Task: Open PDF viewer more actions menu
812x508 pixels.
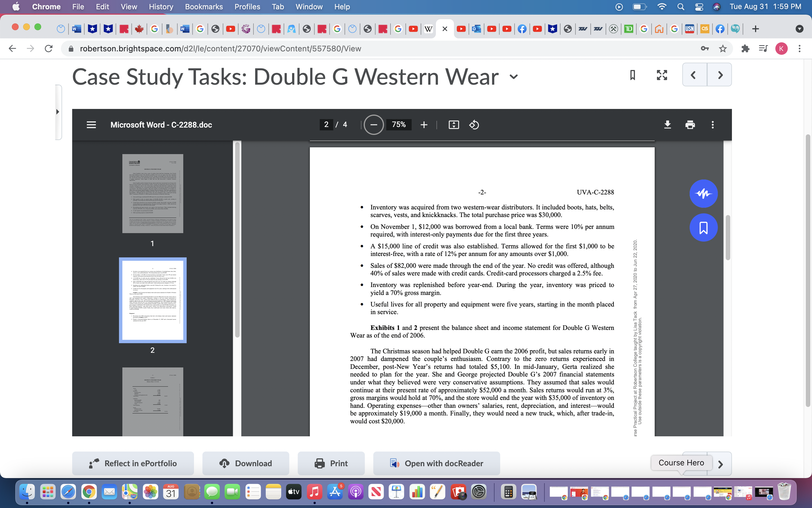Action: click(713, 125)
